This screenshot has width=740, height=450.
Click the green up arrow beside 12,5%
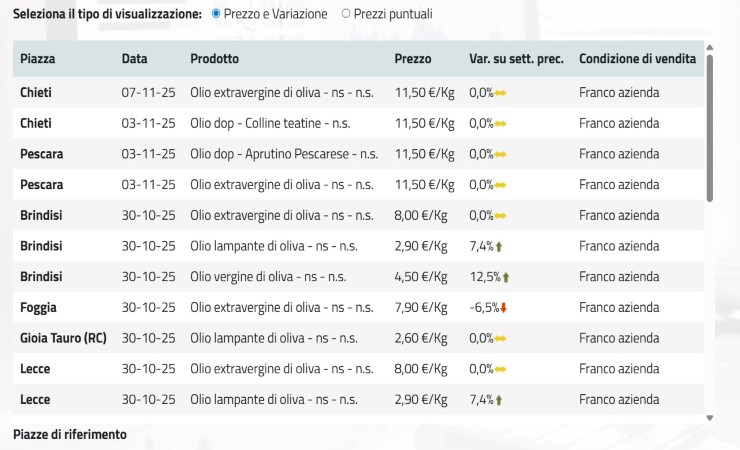(x=506, y=277)
